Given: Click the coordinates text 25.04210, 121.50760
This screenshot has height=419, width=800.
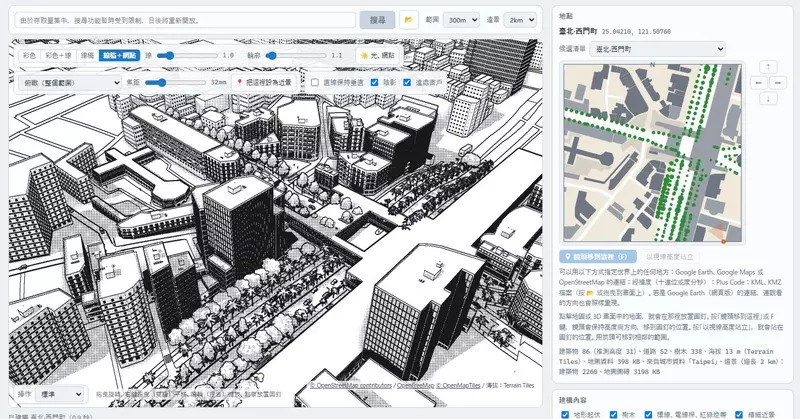Looking at the screenshot, I should (636, 32).
